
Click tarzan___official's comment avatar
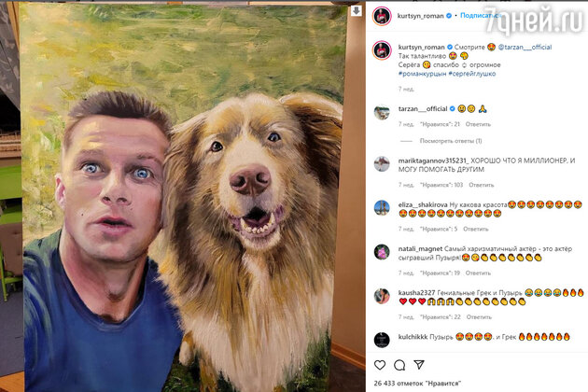click(382, 113)
